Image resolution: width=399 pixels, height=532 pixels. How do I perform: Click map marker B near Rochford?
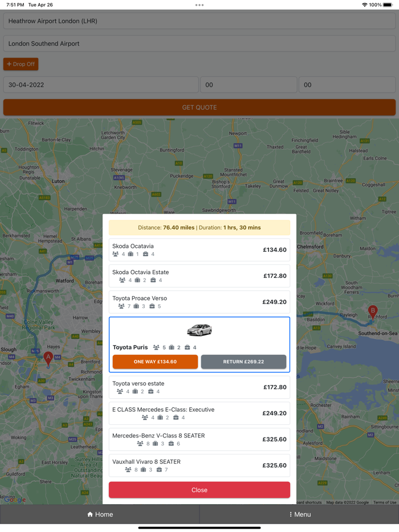coord(373,312)
